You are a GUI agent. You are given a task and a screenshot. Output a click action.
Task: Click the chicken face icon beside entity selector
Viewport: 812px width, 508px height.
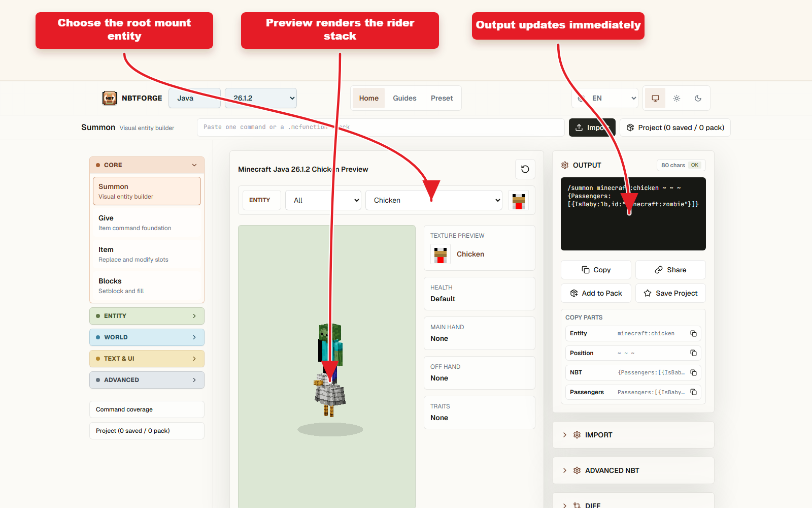(519, 200)
